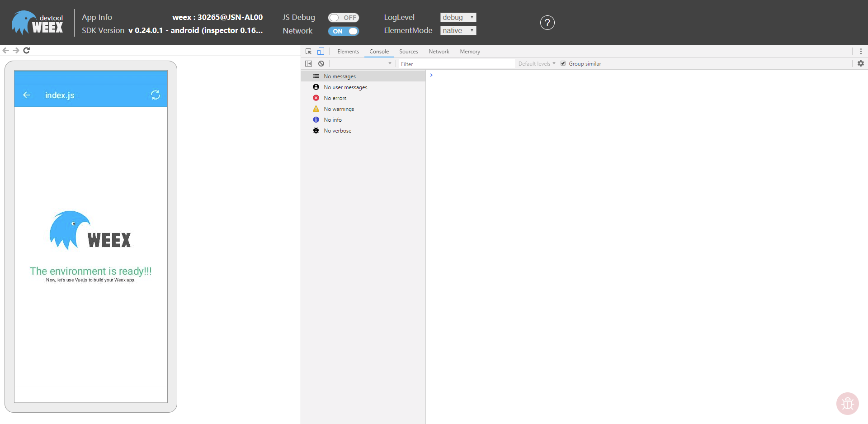Click the Weex logo in the phone preview
This screenshot has width=868, height=424.
[90, 230]
